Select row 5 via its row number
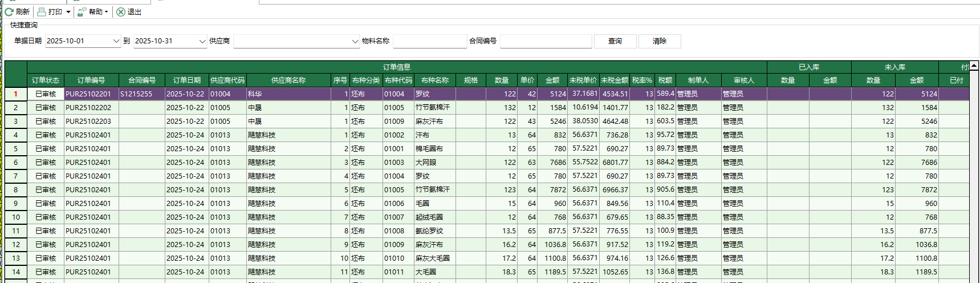The image size is (980, 283). tap(16, 149)
